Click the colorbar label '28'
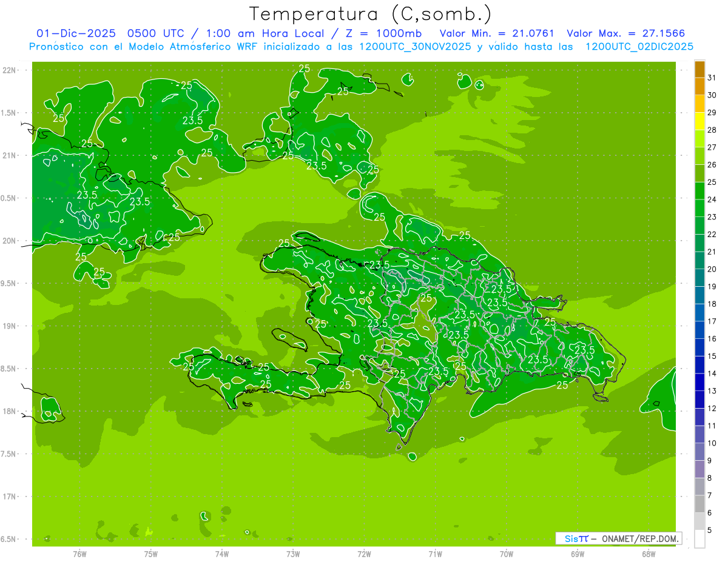 click(712, 130)
